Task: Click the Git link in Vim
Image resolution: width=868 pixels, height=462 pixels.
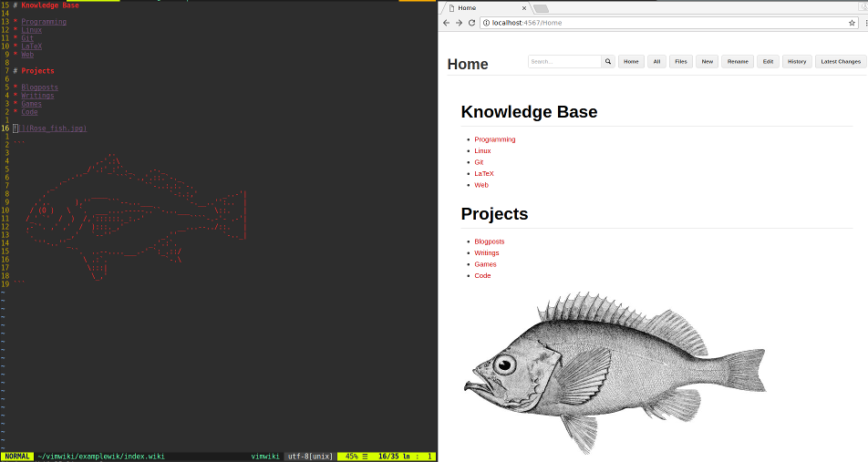Action: [x=27, y=38]
